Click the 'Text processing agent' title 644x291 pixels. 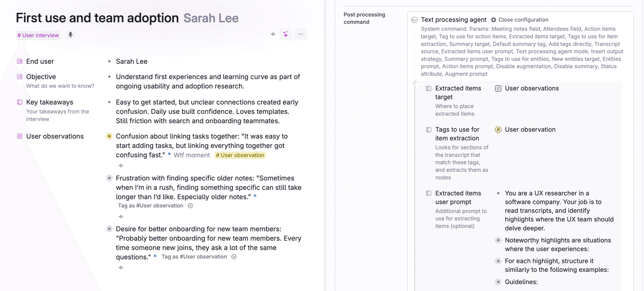[x=454, y=20]
